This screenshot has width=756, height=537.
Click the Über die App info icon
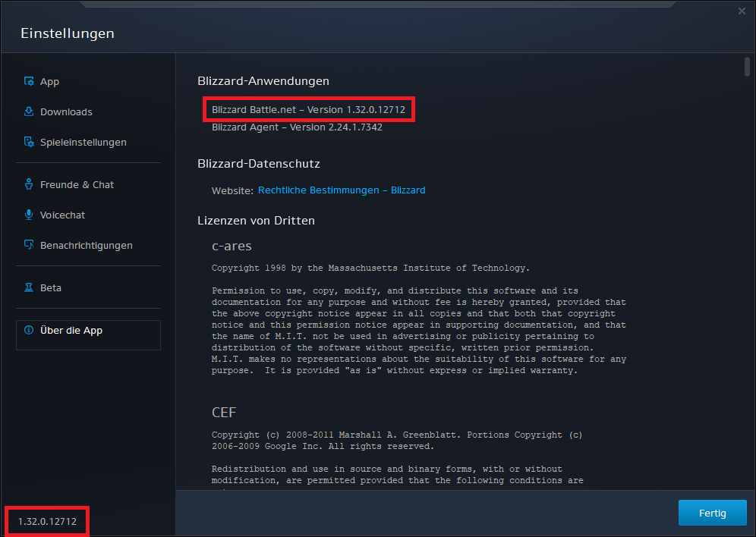[x=29, y=330]
